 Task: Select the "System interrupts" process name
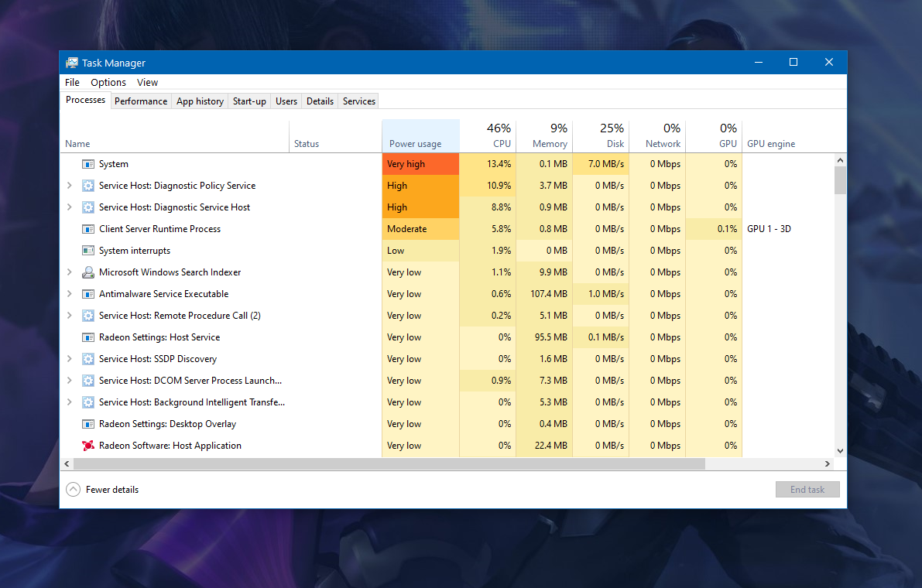click(135, 251)
